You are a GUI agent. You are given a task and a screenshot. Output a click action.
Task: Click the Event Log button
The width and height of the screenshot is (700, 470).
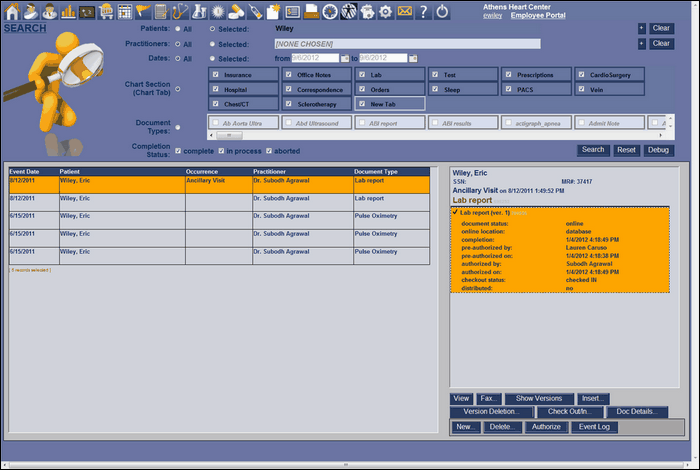[x=594, y=427]
